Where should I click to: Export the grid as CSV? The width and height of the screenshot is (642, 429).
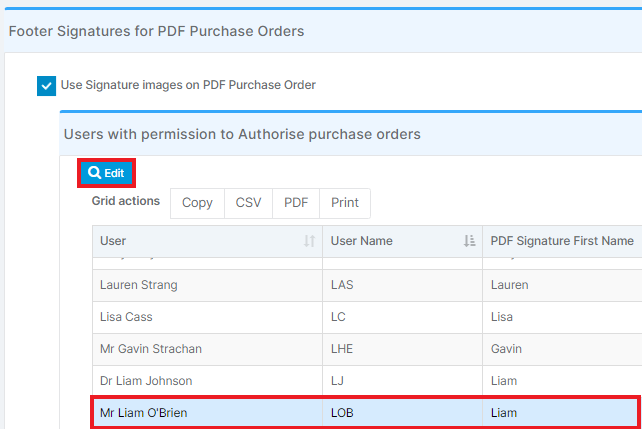coord(248,203)
